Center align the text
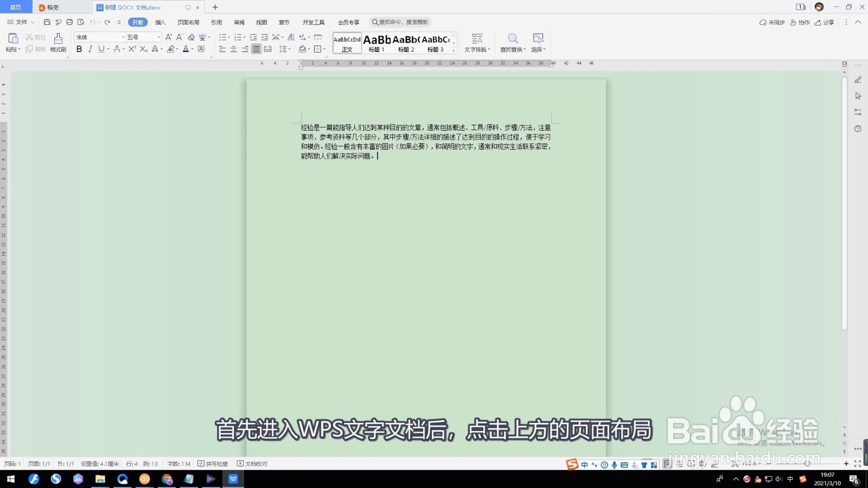 [x=234, y=49]
